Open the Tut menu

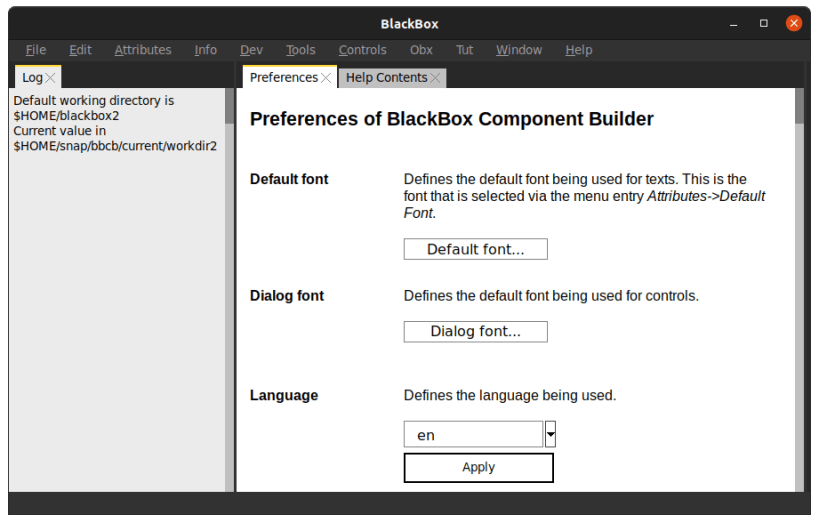pyautogui.click(x=464, y=50)
